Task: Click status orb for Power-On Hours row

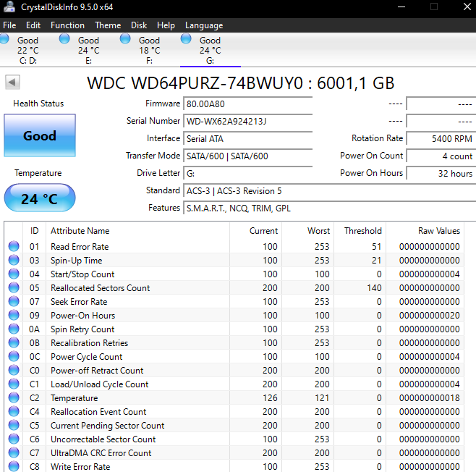Action: click(14, 315)
